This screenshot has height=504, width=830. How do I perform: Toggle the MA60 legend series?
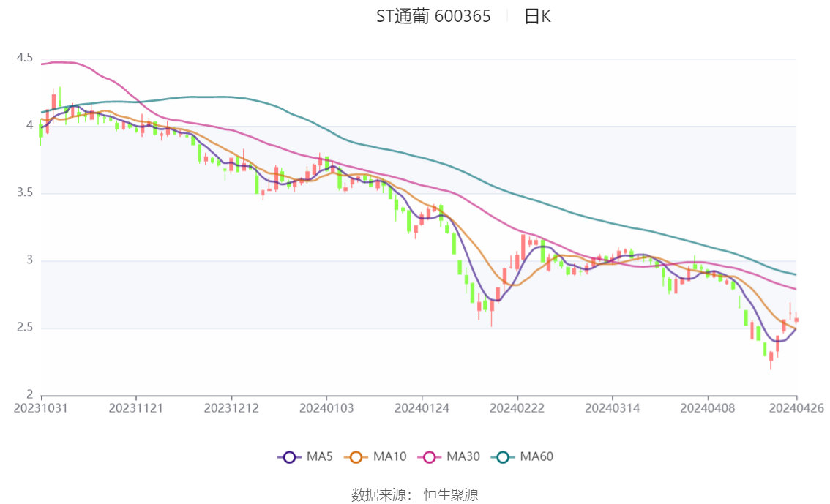[x=523, y=456]
